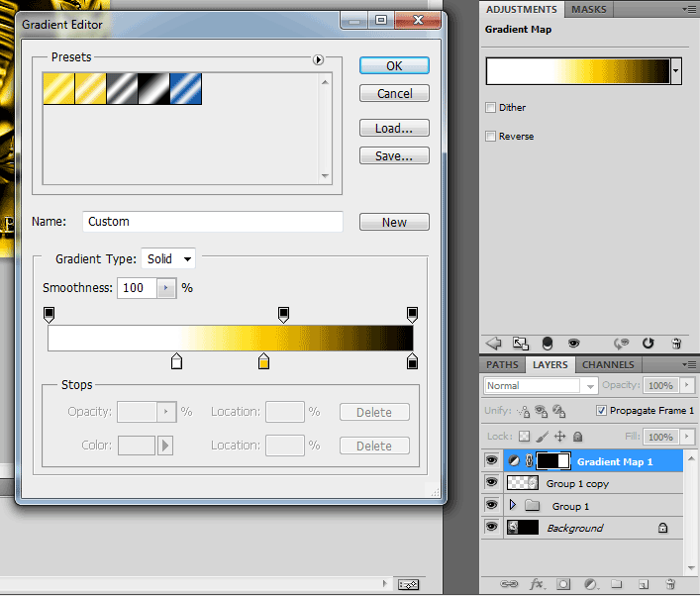
Task: Open the Gradient Type dropdown
Action: click(x=168, y=259)
